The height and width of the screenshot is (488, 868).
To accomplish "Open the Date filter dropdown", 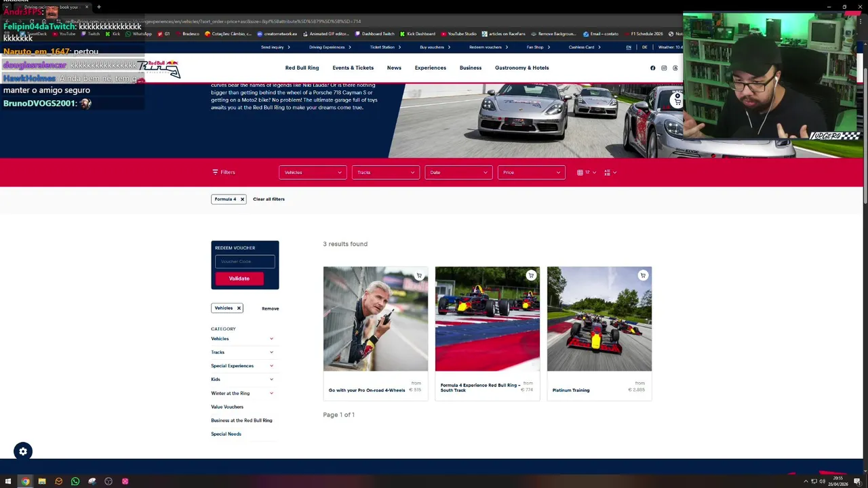I will 458,172.
